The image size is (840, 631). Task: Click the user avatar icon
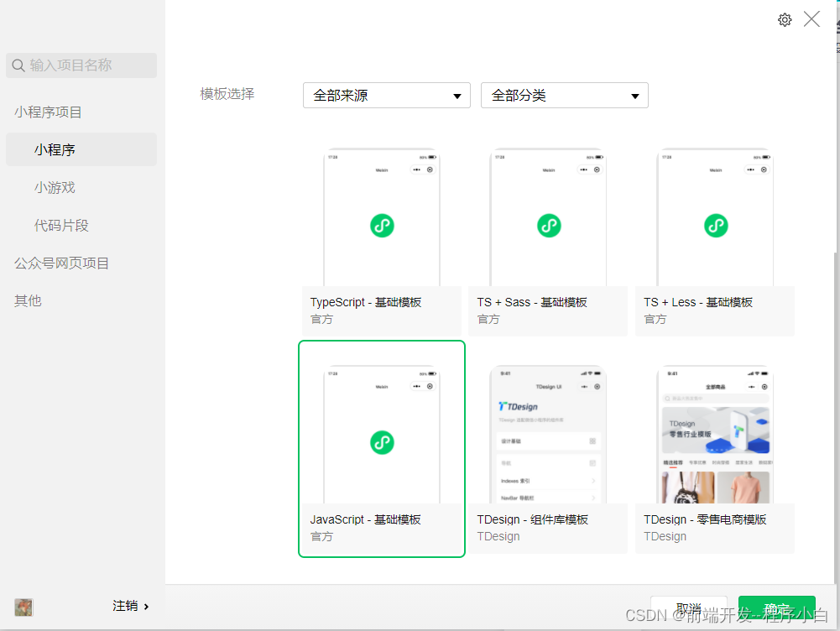(23, 607)
